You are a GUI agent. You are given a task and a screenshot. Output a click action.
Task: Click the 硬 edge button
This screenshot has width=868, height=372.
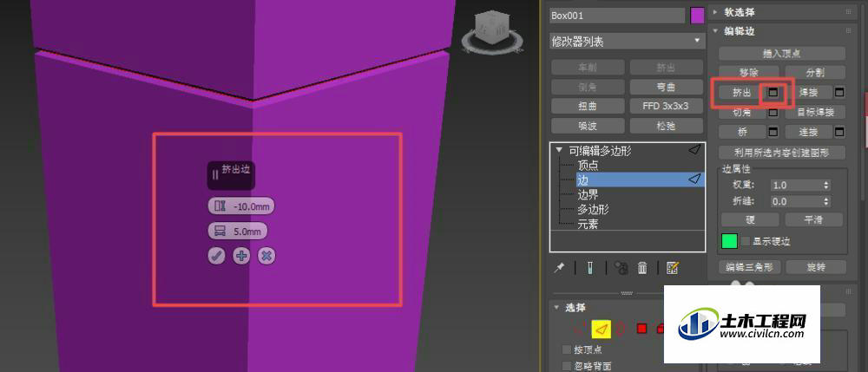[x=750, y=219]
